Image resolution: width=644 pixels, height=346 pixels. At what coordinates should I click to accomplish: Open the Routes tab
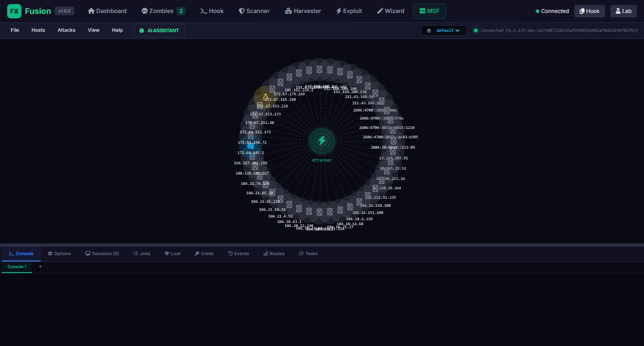(274, 254)
